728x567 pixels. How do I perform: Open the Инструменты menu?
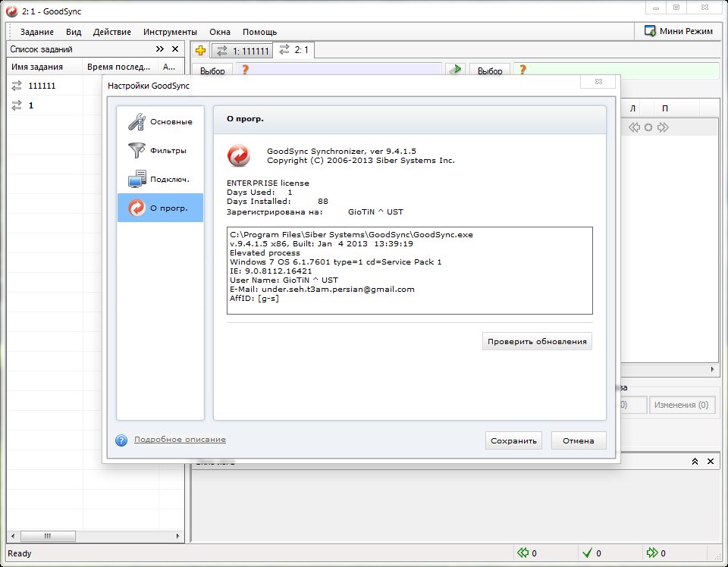pyautogui.click(x=170, y=32)
